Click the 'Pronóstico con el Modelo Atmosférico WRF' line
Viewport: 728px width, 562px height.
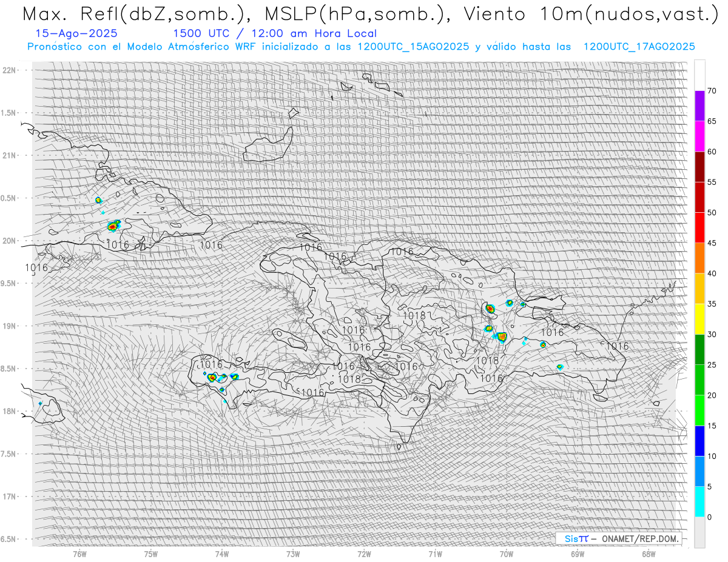point(361,47)
